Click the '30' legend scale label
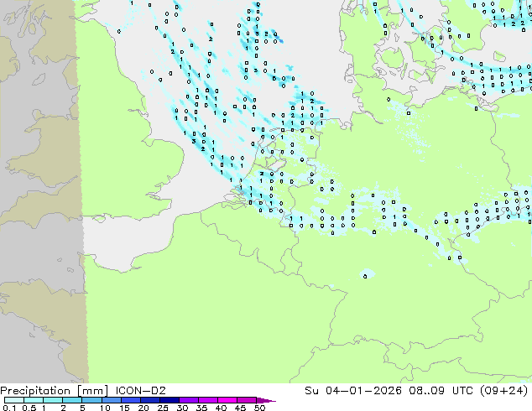 182,408
